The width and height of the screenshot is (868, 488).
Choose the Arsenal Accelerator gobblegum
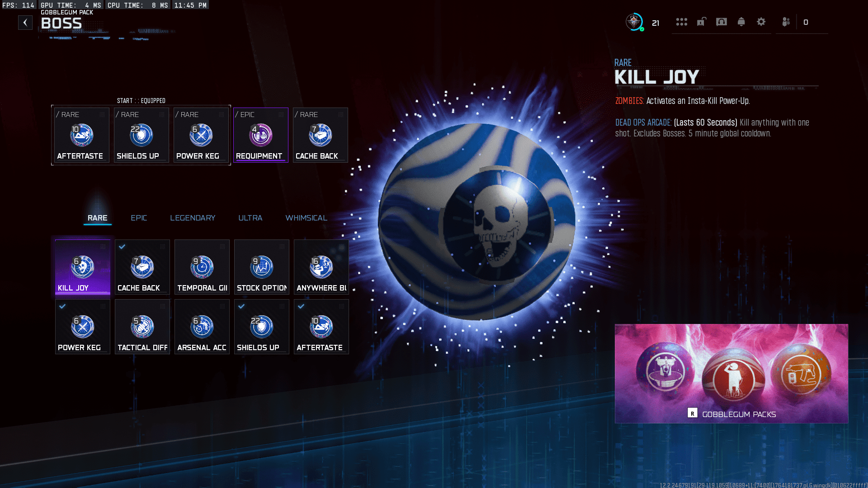pyautogui.click(x=202, y=327)
